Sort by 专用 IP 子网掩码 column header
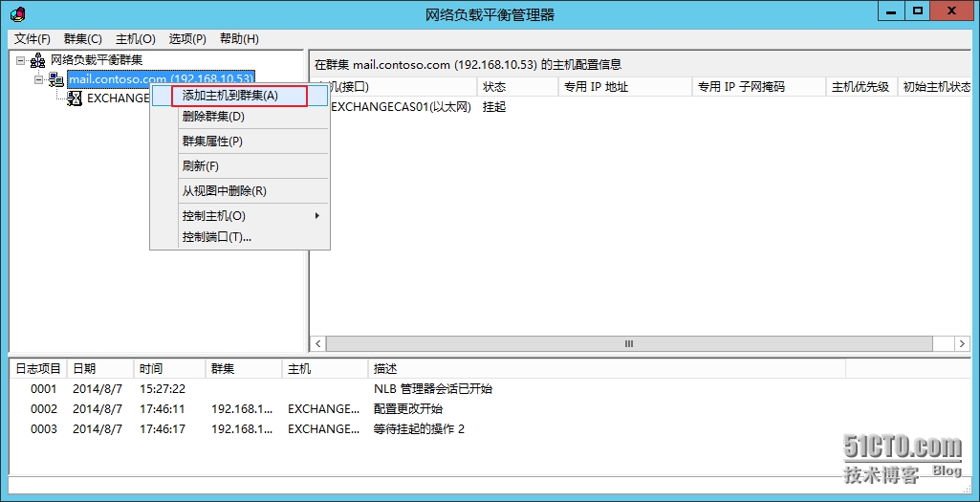The width and height of the screenshot is (980, 502). (x=759, y=87)
